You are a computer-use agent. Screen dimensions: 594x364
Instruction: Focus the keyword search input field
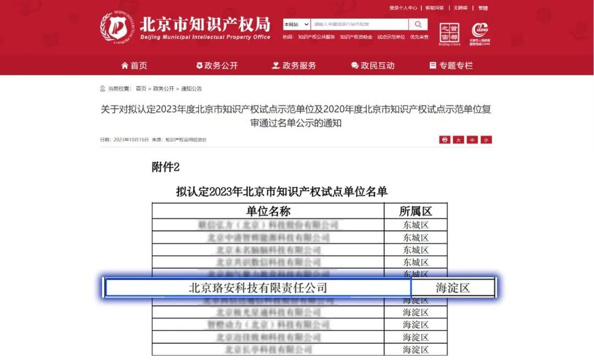360,24
